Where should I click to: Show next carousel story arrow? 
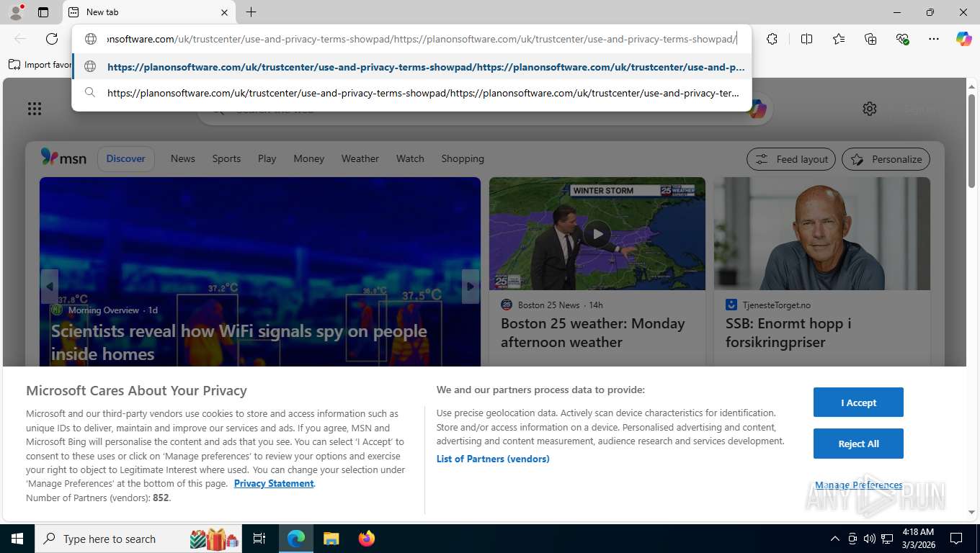(x=471, y=287)
